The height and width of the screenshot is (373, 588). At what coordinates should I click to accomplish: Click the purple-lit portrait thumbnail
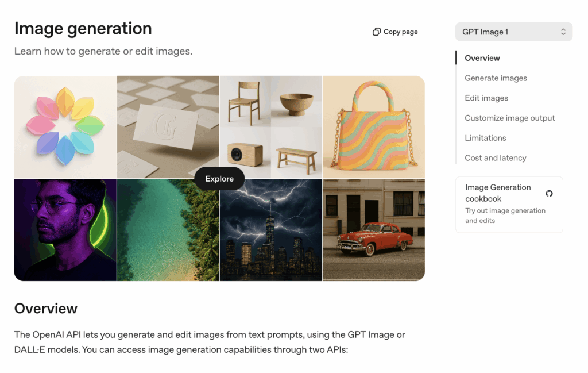coord(66,229)
